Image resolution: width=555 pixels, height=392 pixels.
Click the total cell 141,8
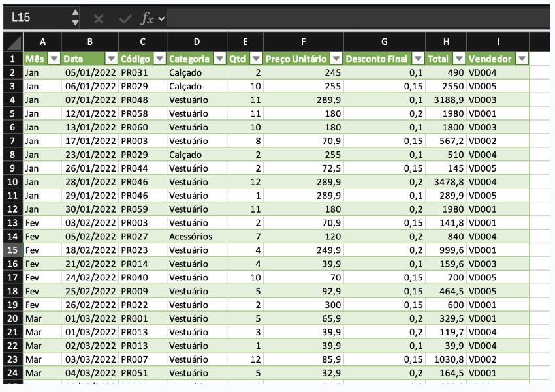tap(446, 223)
